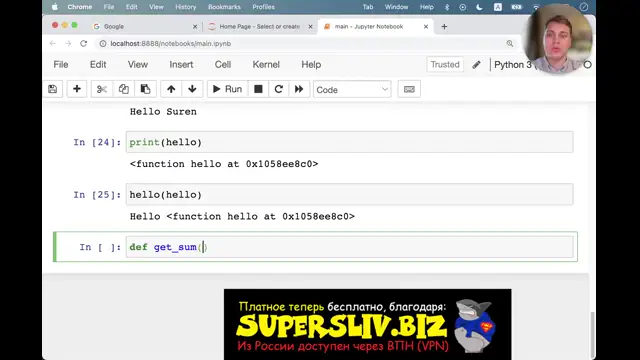Viewport: 640px width, 360px height.
Task: Open the Jupyter Kernel menu
Action: 266,64
